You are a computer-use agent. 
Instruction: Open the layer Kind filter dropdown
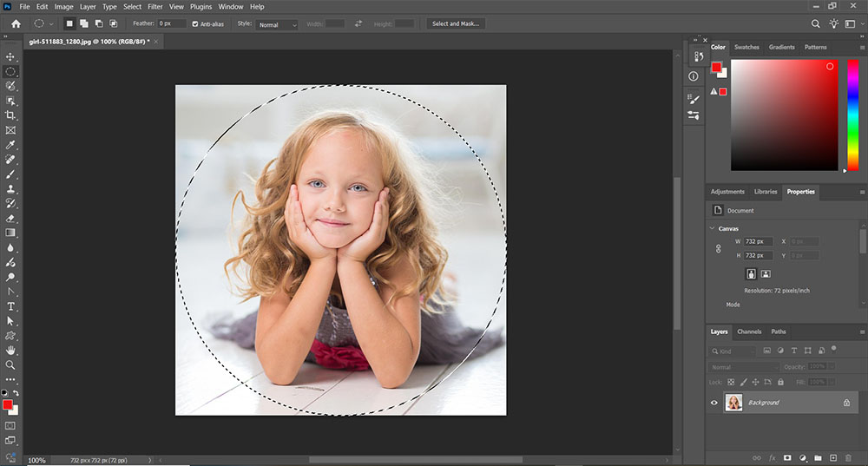(x=733, y=351)
